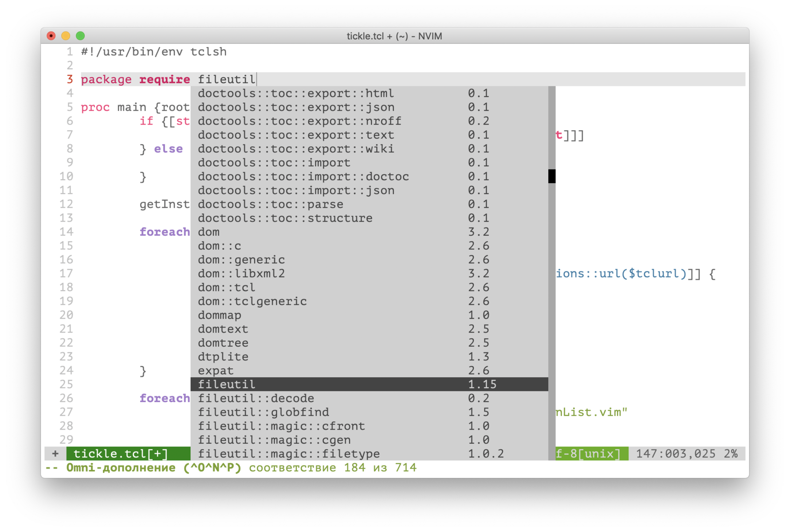Click the plus sign in statusline
The width and height of the screenshot is (790, 532).
55,454
